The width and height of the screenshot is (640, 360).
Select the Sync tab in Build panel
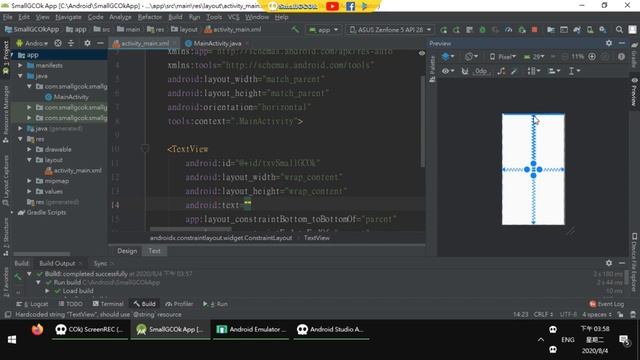100,264
